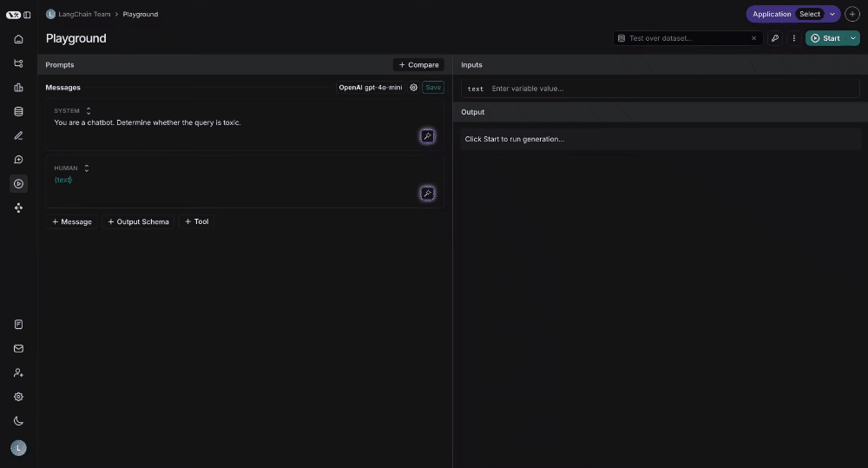Open the Datasets database icon in sidebar
868x468 pixels.
(18, 111)
